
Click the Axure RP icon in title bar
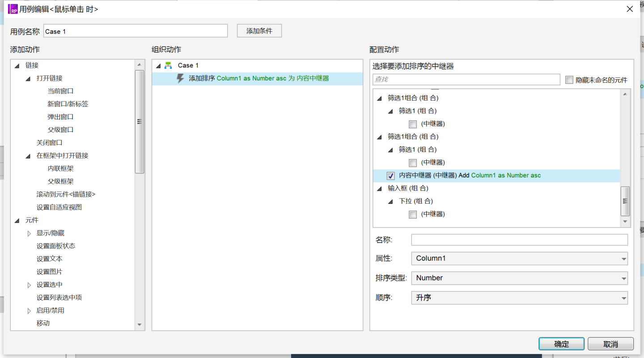pyautogui.click(x=13, y=9)
